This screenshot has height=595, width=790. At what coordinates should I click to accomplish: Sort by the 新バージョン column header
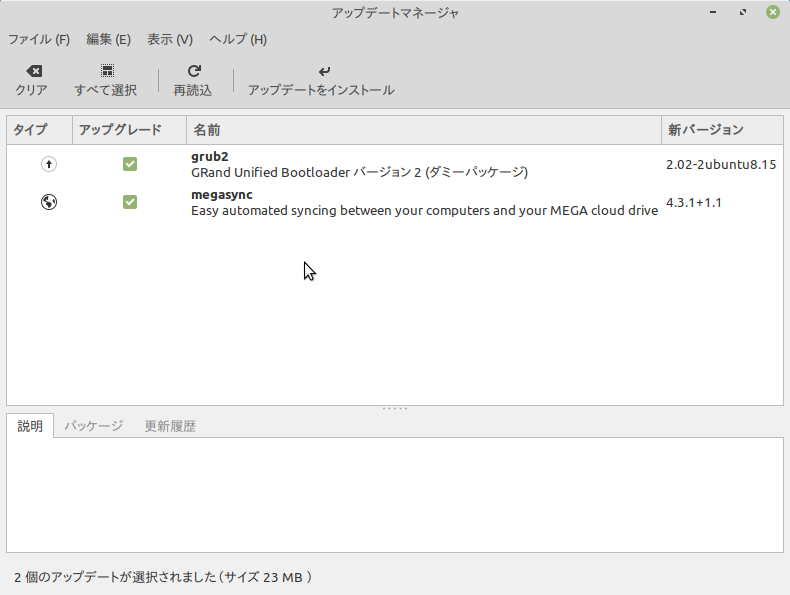coord(722,130)
